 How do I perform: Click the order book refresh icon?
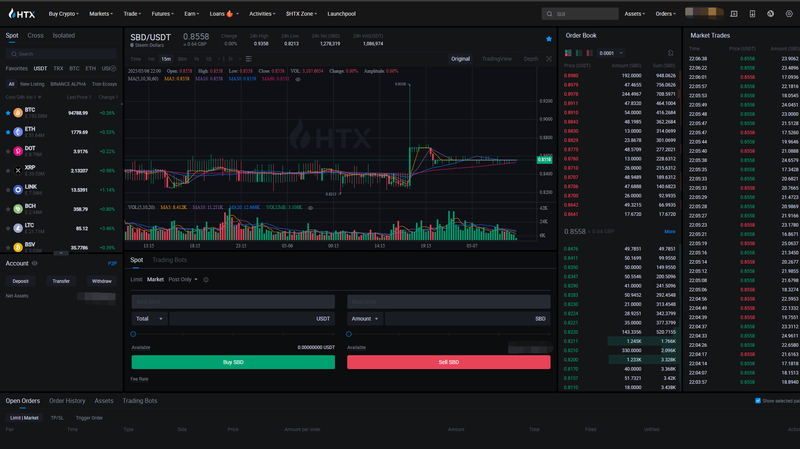point(670,53)
